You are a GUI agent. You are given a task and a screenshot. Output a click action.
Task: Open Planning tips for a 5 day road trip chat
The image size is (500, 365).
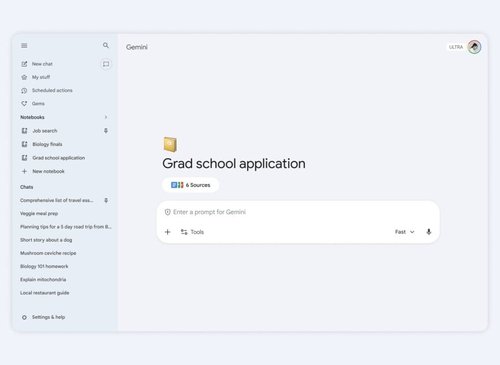(66, 227)
